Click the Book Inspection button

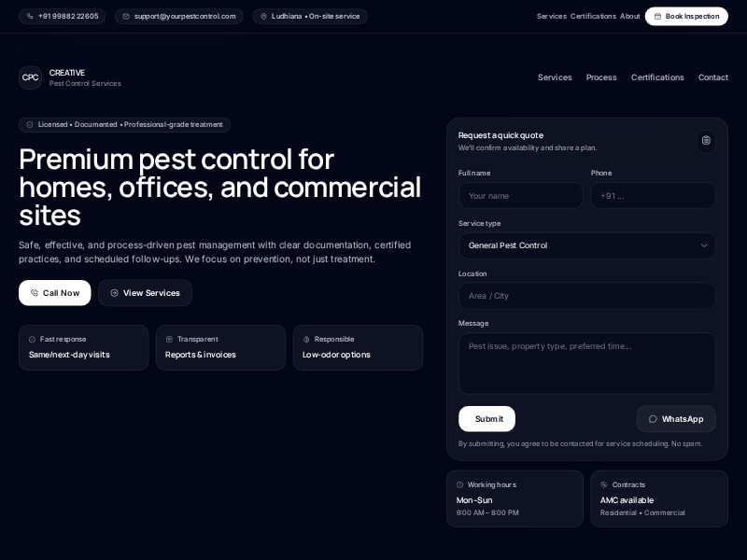tap(686, 16)
